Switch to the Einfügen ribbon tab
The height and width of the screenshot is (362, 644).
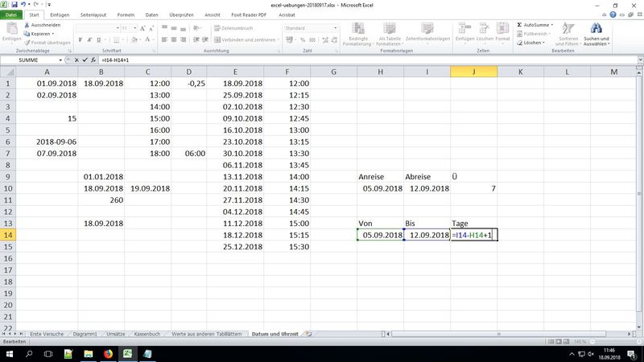pyautogui.click(x=59, y=14)
